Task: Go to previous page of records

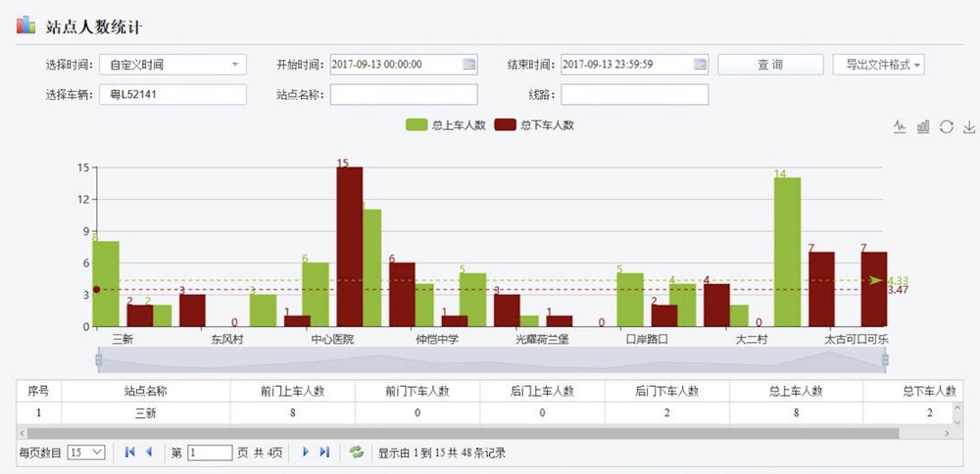Action: (149, 452)
